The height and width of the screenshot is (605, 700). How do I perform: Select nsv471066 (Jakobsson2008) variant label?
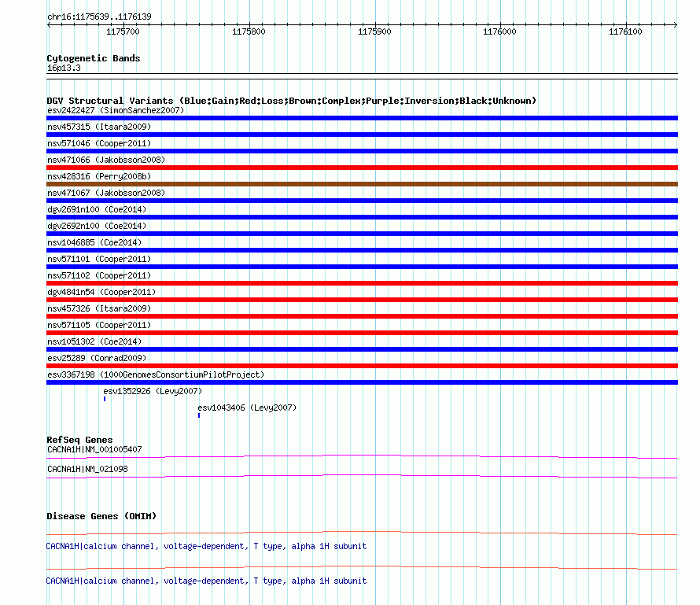click(x=106, y=160)
